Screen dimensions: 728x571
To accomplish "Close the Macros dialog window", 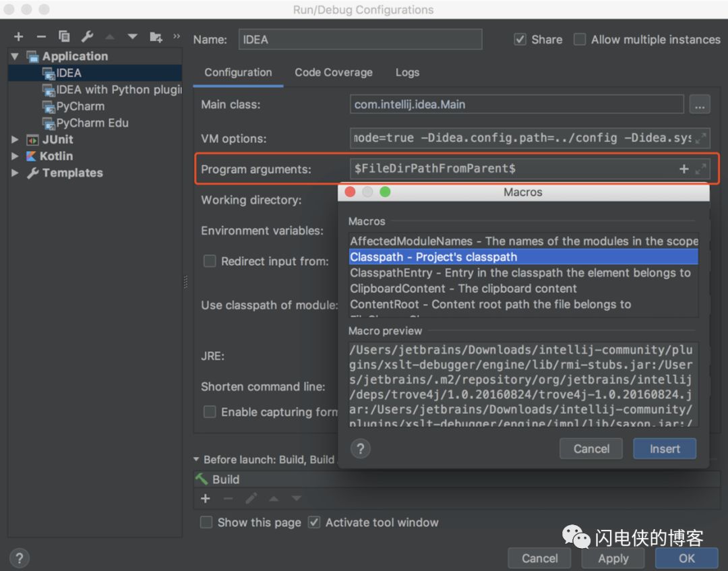I will coord(350,191).
